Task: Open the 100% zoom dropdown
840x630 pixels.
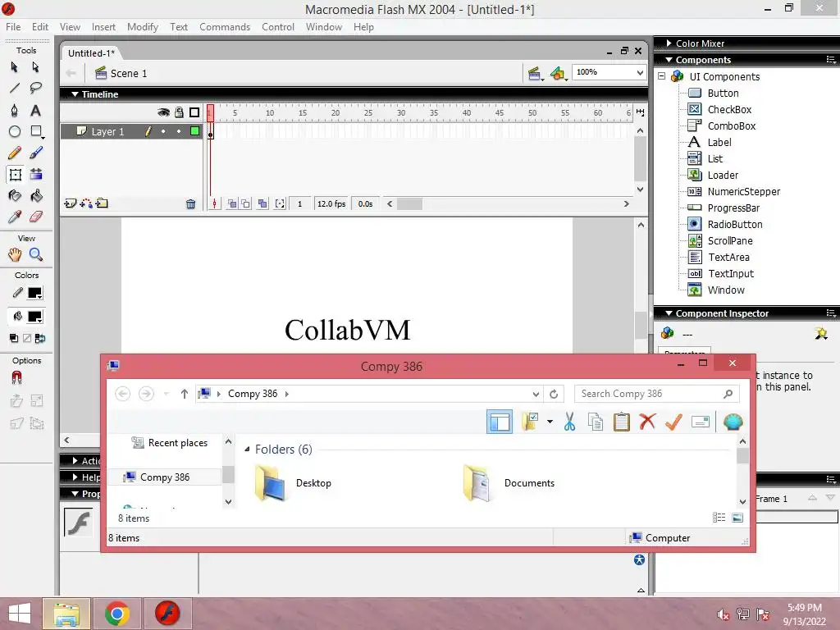Action: click(x=640, y=72)
